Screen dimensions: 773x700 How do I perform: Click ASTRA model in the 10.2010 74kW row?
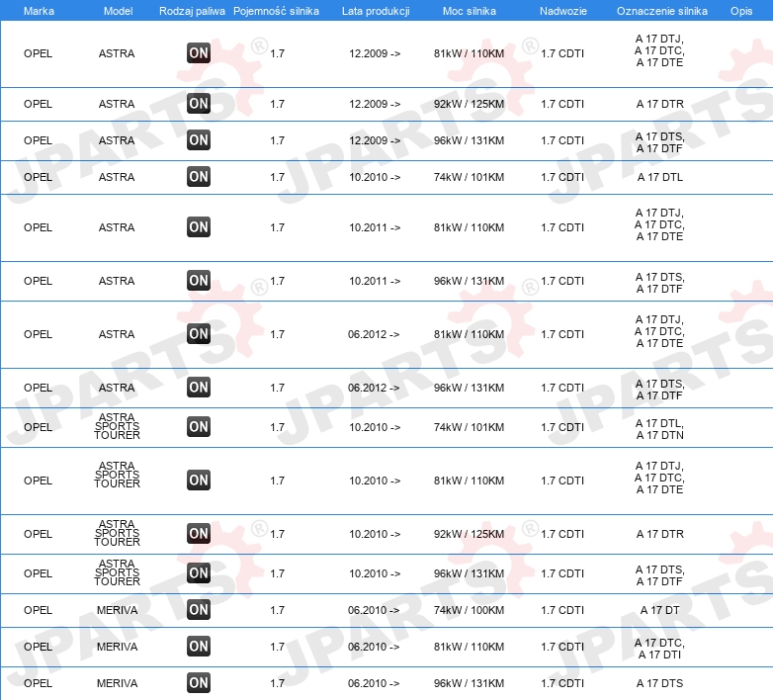(117, 177)
